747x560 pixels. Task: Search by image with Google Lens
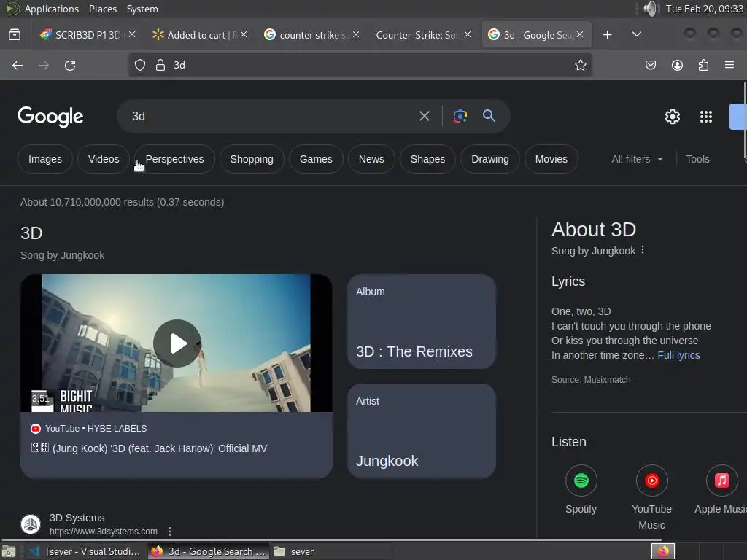tap(460, 116)
